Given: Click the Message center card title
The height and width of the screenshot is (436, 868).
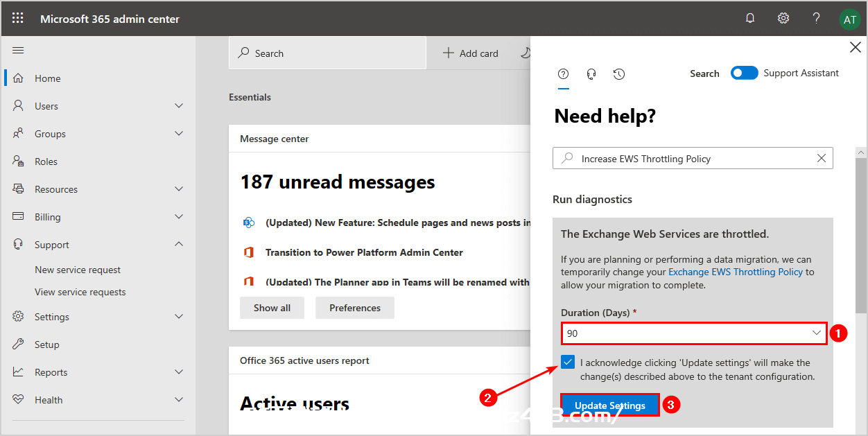Looking at the screenshot, I should 275,139.
